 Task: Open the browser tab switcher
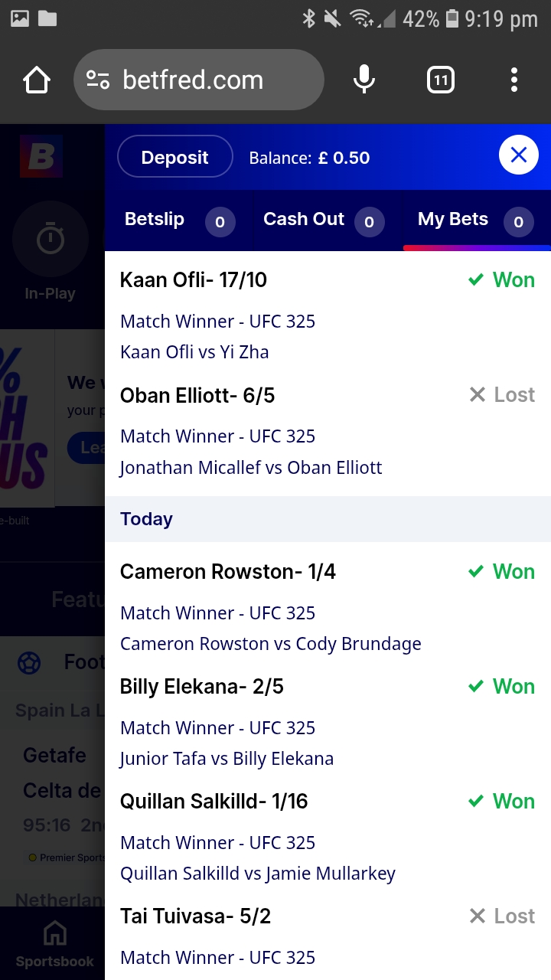click(x=440, y=80)
